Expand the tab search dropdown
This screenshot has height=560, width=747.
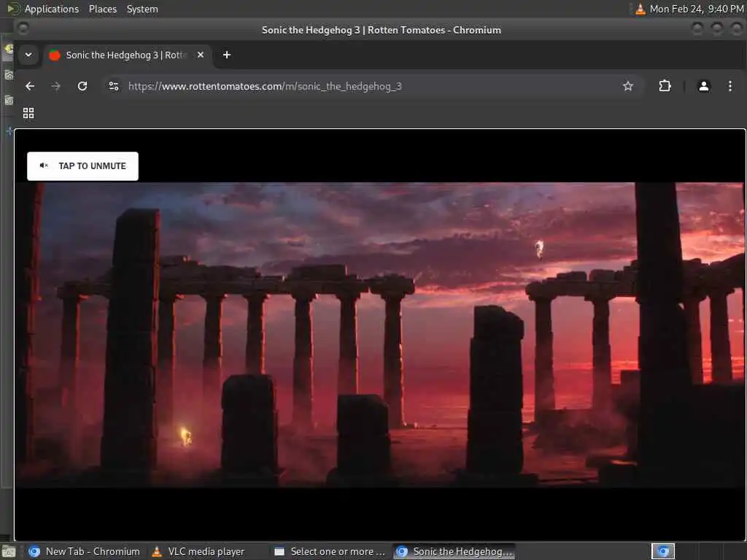click(28, 55)
